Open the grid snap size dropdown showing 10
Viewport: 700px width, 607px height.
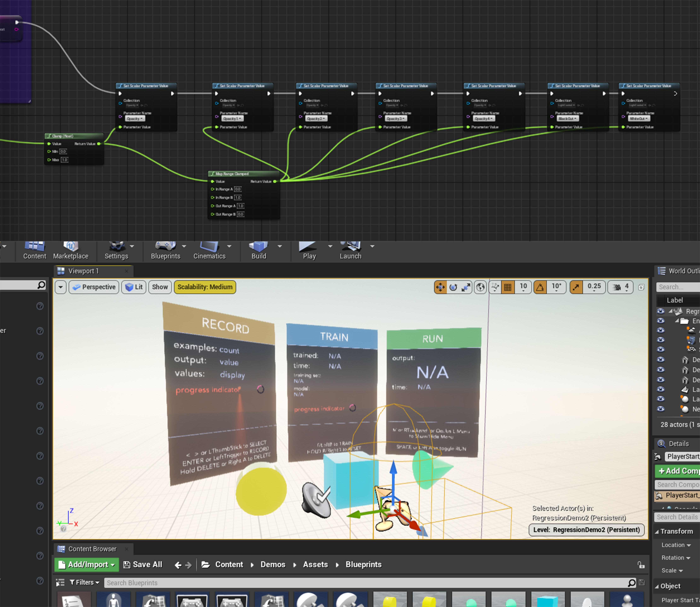[523, 287]
